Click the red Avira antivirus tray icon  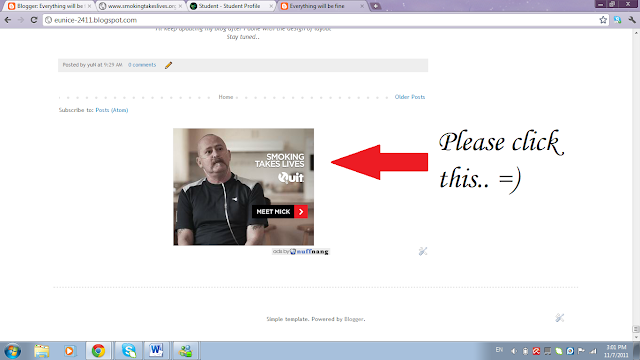pyautogui.click(x=536, y=351)
